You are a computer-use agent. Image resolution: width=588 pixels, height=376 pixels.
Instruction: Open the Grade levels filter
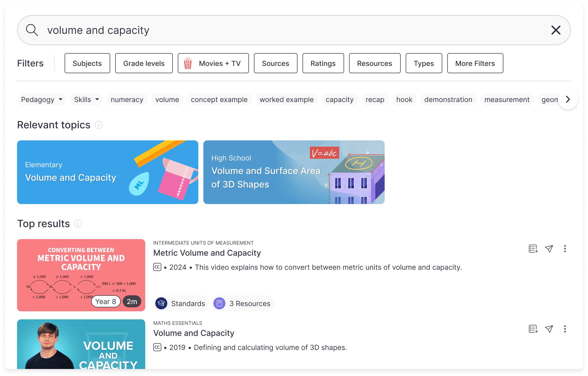click(x=144, y=63)
